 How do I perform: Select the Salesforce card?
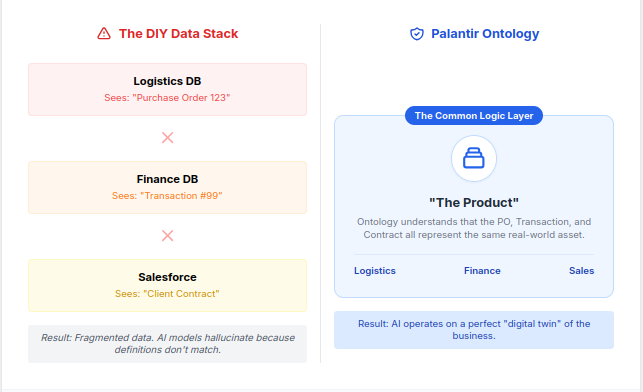point(167,285)
